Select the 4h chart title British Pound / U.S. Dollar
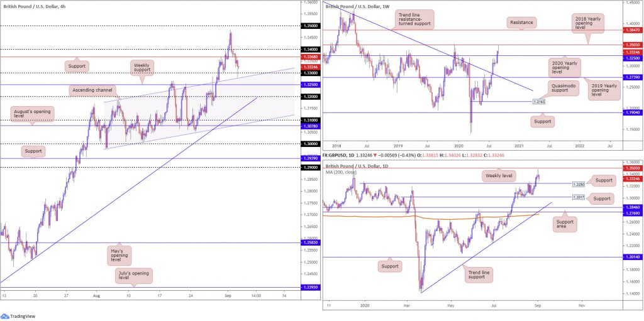 (x=29, y=5)
